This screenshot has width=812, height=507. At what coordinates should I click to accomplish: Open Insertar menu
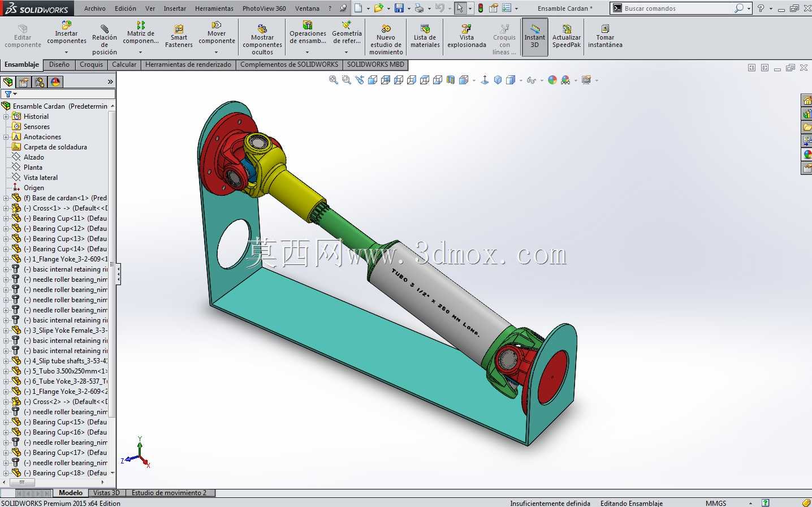[175, 8]
